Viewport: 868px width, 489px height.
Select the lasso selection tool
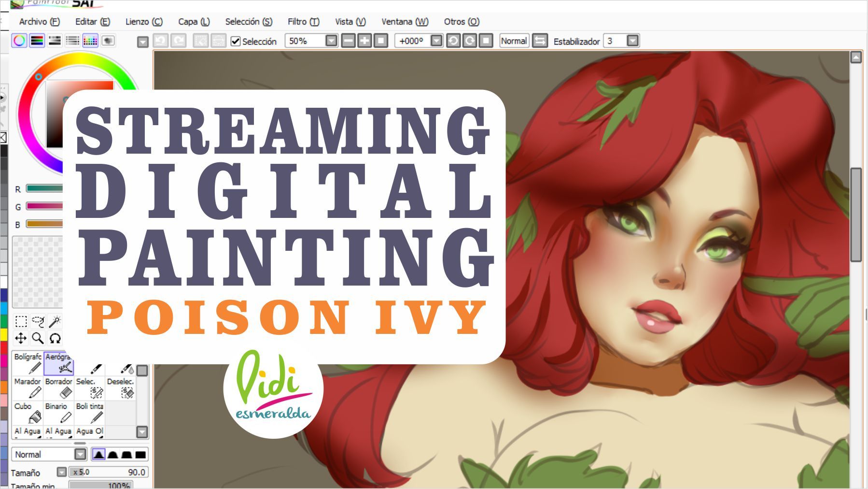coord(38,321)
